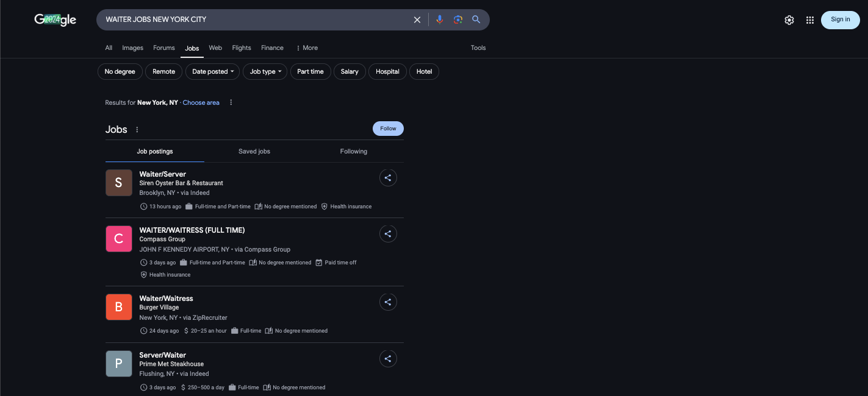Switch to the Web tab
868x396 pixels.
click(215, 48)
